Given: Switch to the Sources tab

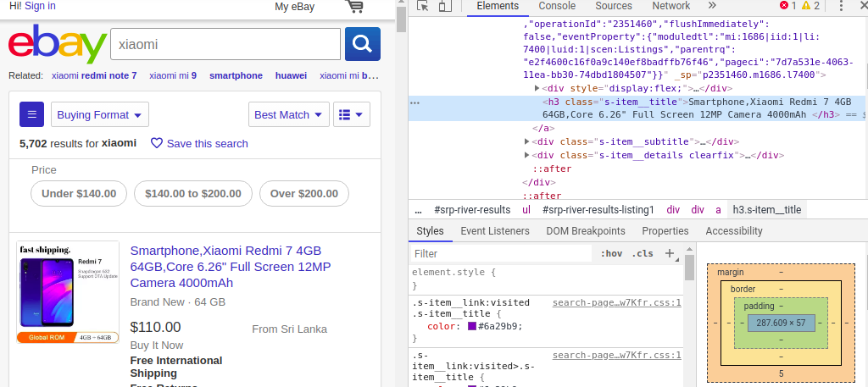Looking at the screenshot, I should tap(614, 6).
